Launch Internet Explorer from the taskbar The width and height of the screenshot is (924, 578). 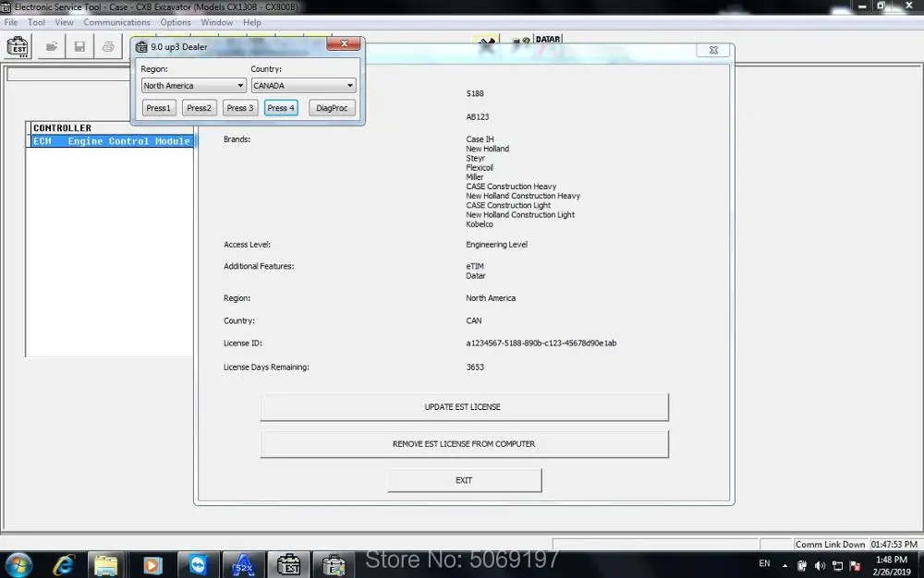[63, 566]
